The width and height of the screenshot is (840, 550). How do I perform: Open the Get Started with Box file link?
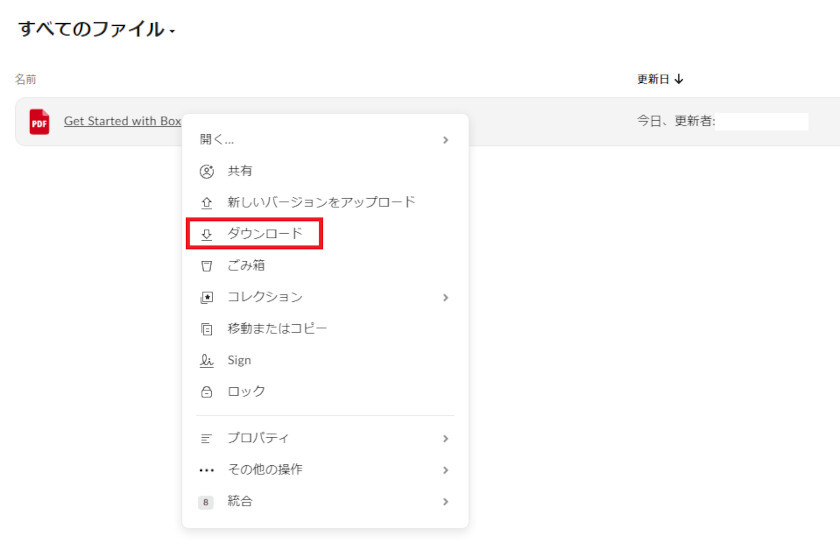click(122, 121)
